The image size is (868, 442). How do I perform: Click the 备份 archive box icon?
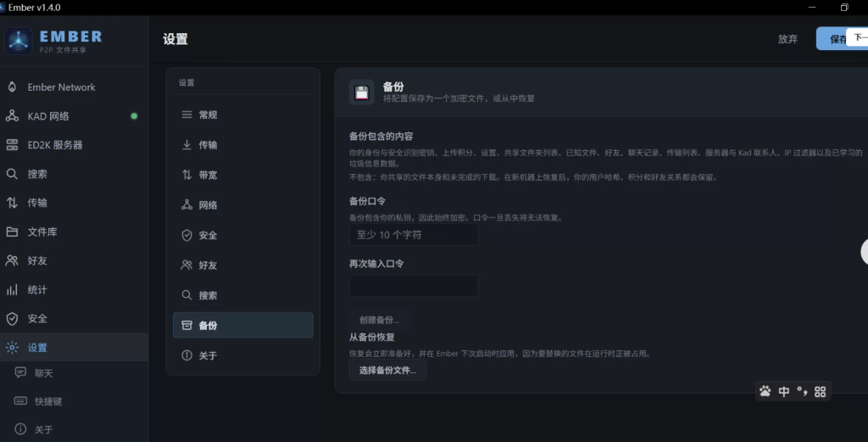tap(187, 325)
